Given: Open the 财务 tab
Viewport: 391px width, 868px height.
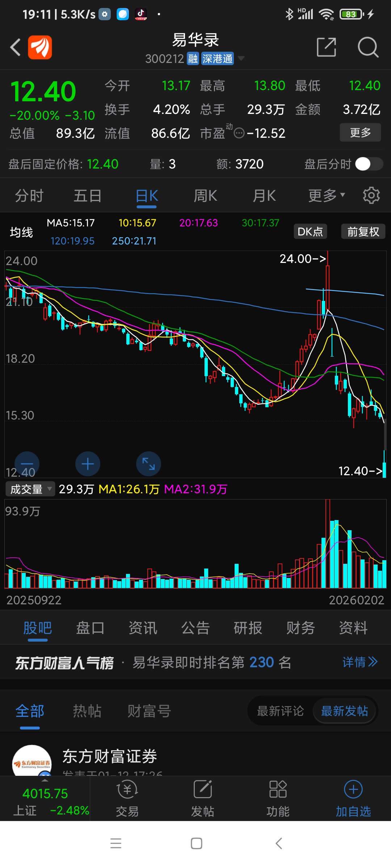Looking at the screenshot, I should (300, 628).
